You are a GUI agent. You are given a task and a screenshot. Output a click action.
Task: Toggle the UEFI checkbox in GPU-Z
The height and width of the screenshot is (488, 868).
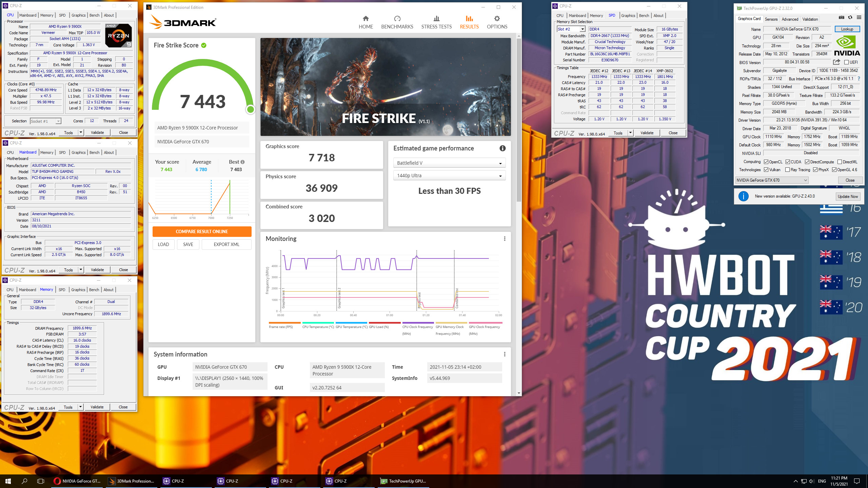click(x=846, y=62)
